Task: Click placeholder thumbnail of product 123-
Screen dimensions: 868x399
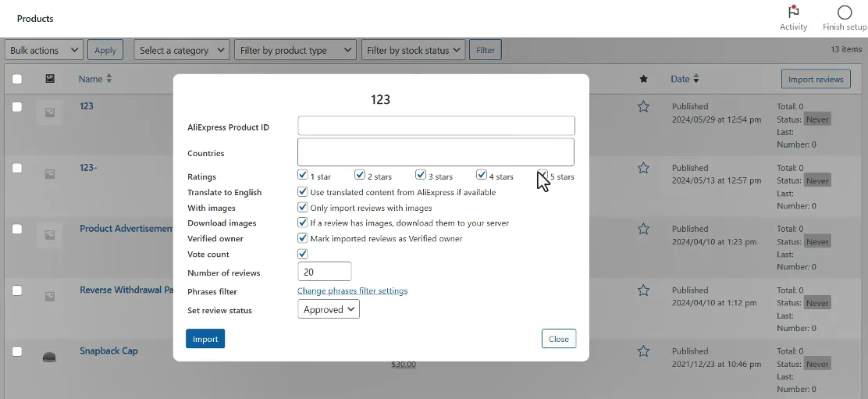Action: click(49, 174)
